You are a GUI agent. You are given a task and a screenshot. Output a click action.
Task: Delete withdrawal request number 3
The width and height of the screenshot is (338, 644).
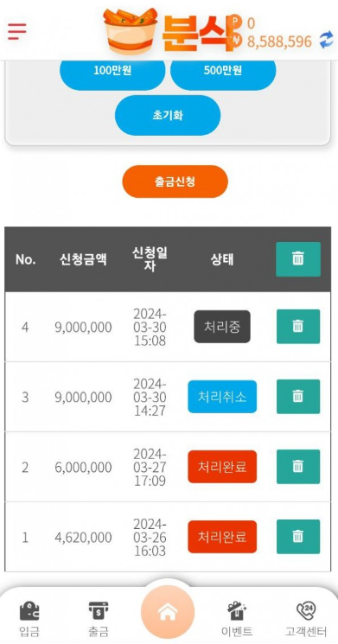298,396
